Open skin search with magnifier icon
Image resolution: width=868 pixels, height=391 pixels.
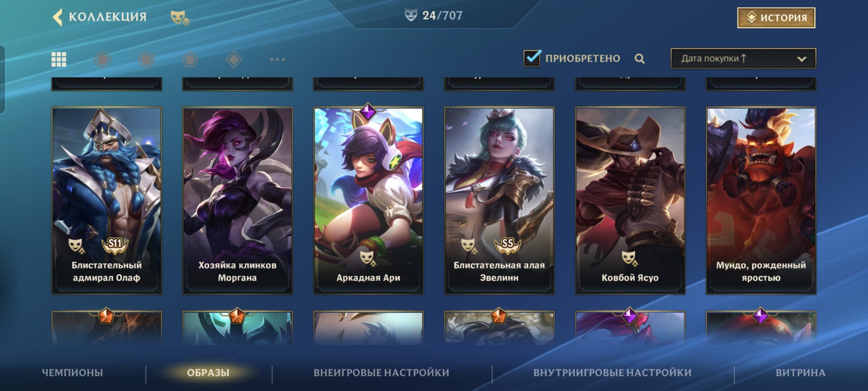click(x=639, y=59)
